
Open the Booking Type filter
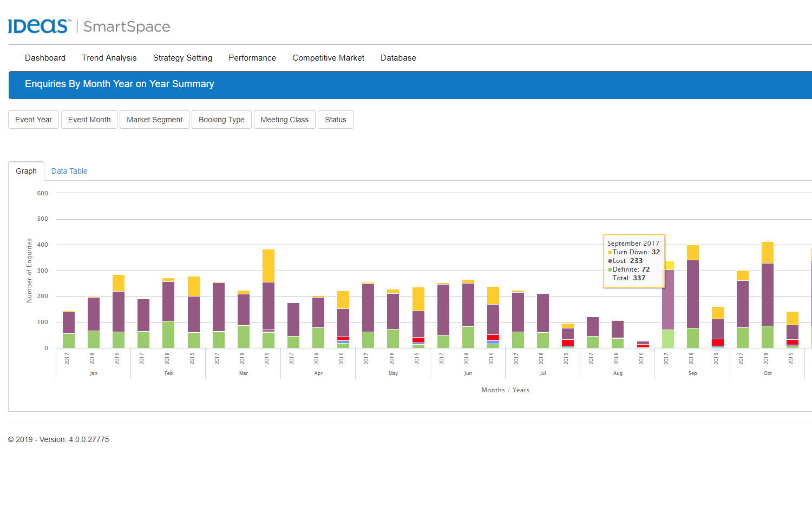click(x=221, y=120)
